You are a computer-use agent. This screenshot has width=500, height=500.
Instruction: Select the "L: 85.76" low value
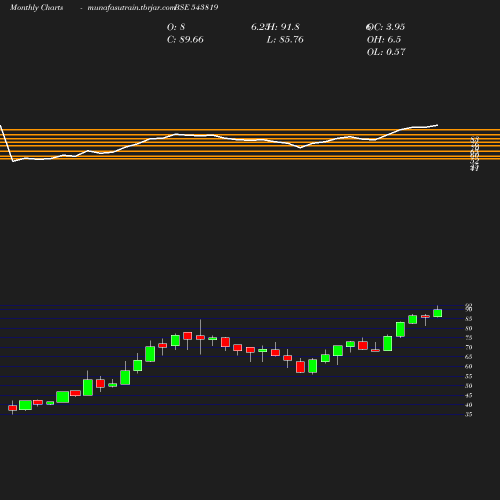pos(285,39)
